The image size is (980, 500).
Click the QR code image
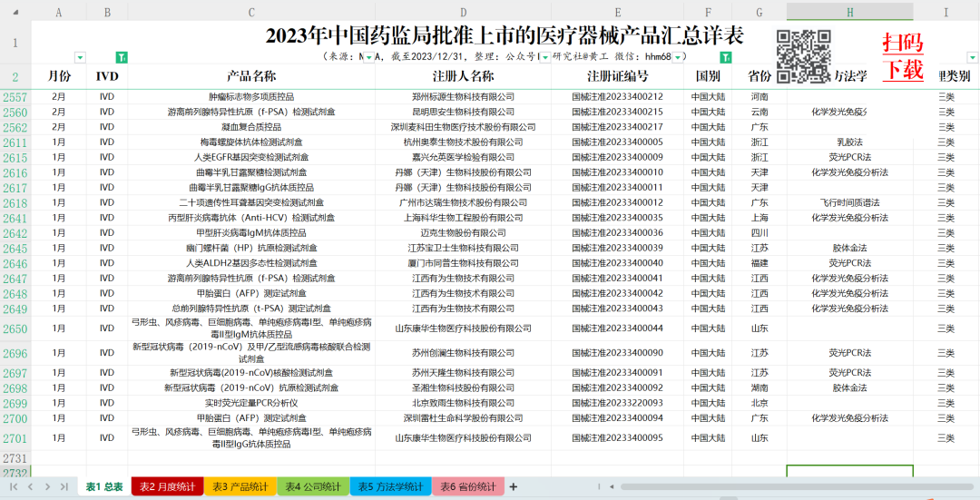[804, 56]
